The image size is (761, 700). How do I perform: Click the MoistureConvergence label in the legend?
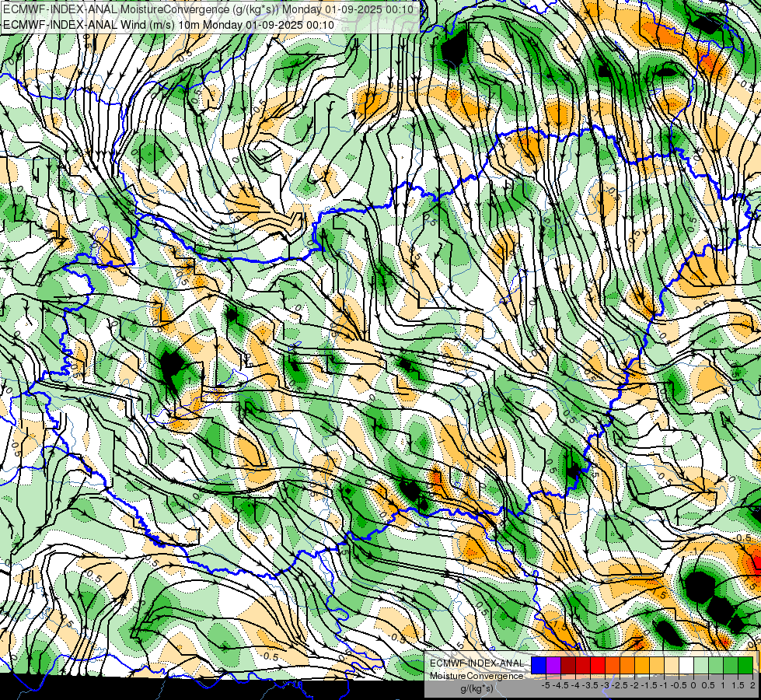pyautogui.click(x=476, y=676)
